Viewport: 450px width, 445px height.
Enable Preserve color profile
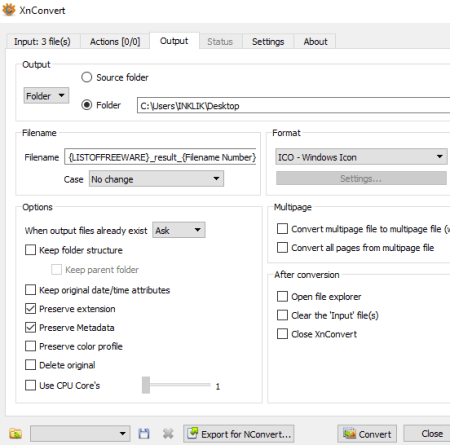click(x=30, y=346)
